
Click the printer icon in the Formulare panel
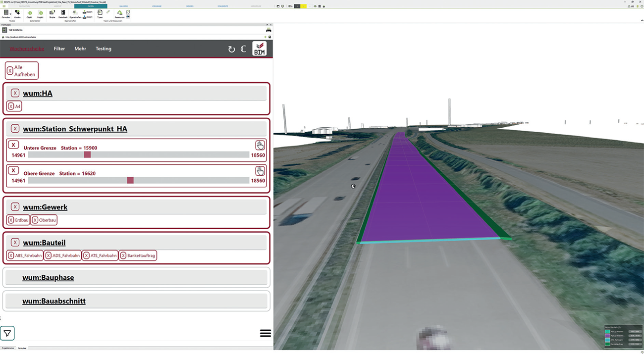[x=268, y=30]
